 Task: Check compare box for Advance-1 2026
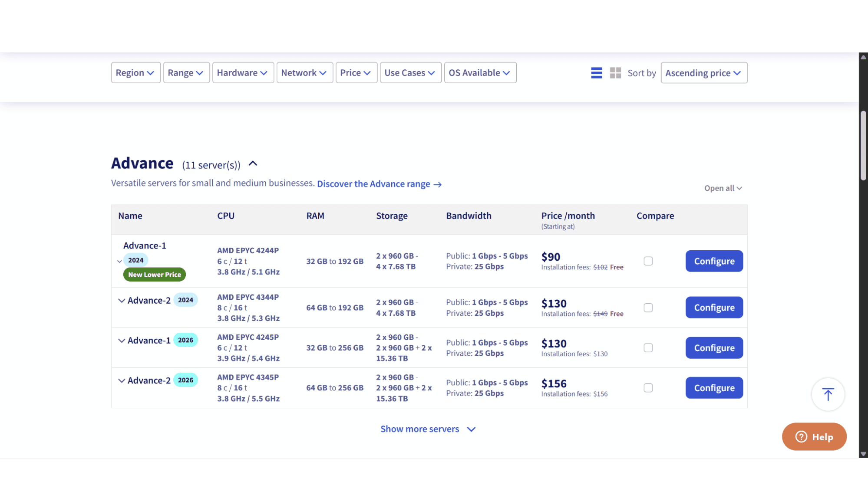pos(648,348)
